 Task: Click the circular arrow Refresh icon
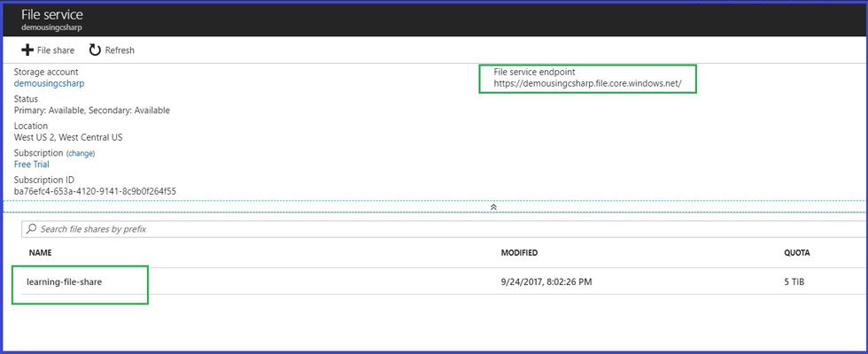pyautogui.click(x=96, y=50)
